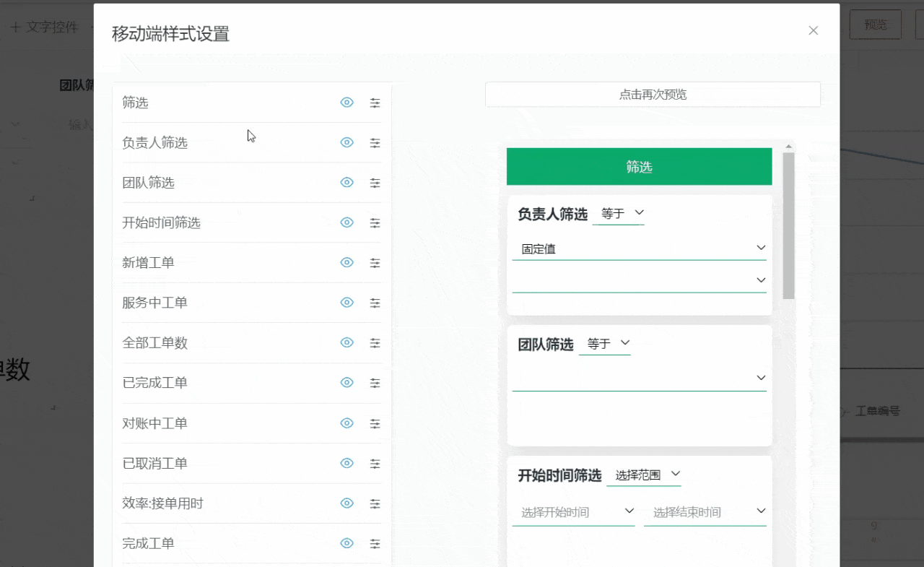Click the preview pane vertical scrollbar
Viewport: 924px width, 567px height.
[x=789, y=225]
